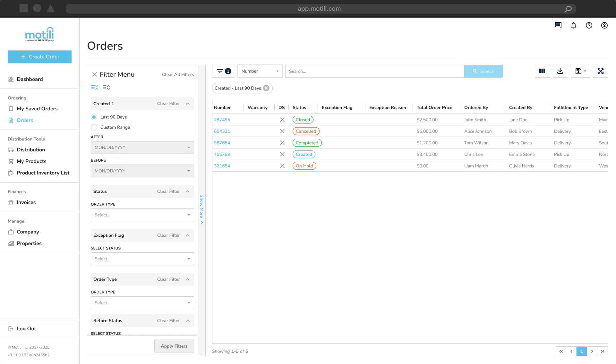Open order number 287495 link
This screenshot has width=616, height=364.
(x=222, y=120)
